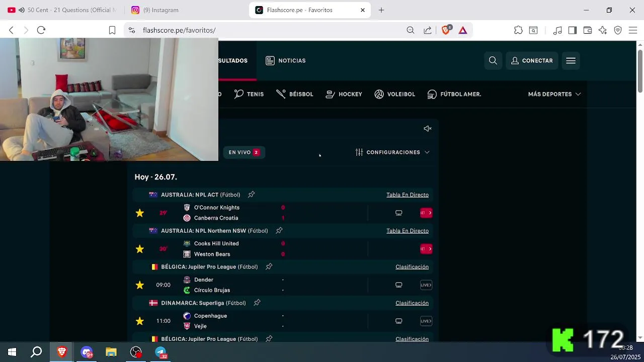
Task: Expand the CONFIGURACIONES dropdown
Action: click(x=392, y=152)
